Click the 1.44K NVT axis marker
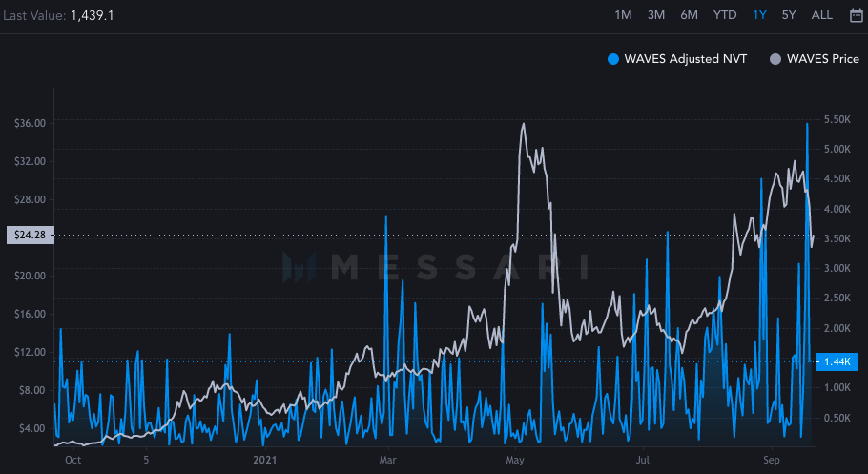Viewport: 868px width, 474px height. [x=837, y=361]
